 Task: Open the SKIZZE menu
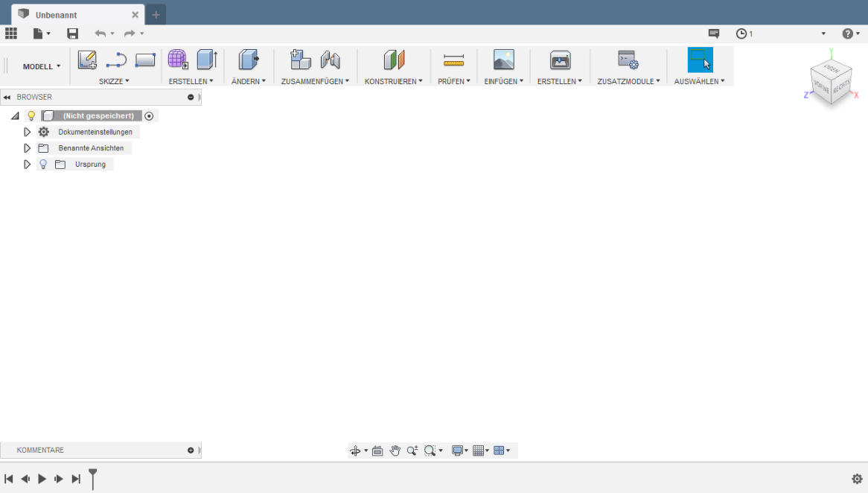(x=113, y=81)
